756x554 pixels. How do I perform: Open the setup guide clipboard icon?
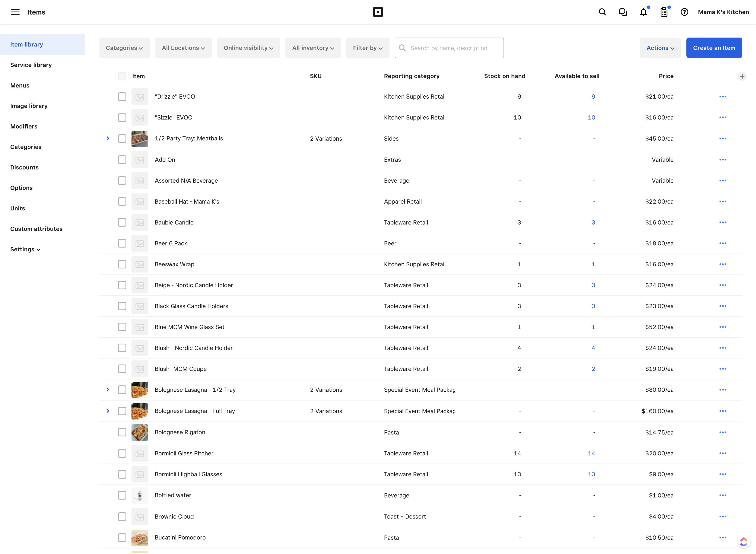pos(664,12)
